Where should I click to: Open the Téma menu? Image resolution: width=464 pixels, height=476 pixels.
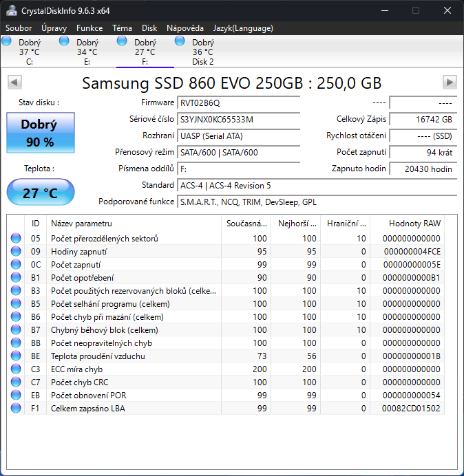click(122, 28)
